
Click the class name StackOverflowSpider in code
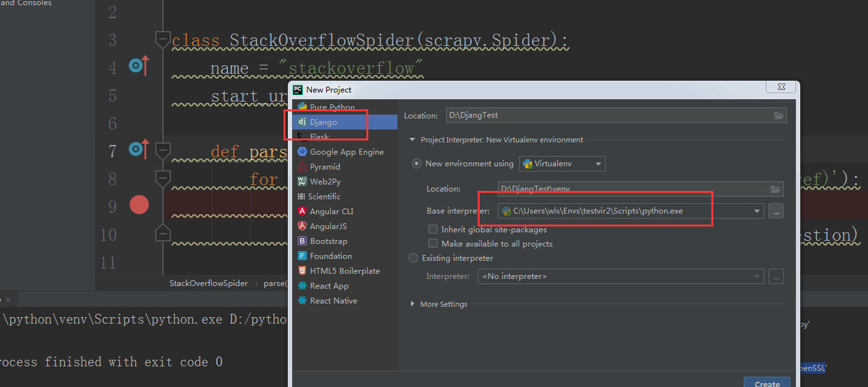coord(323,41)
